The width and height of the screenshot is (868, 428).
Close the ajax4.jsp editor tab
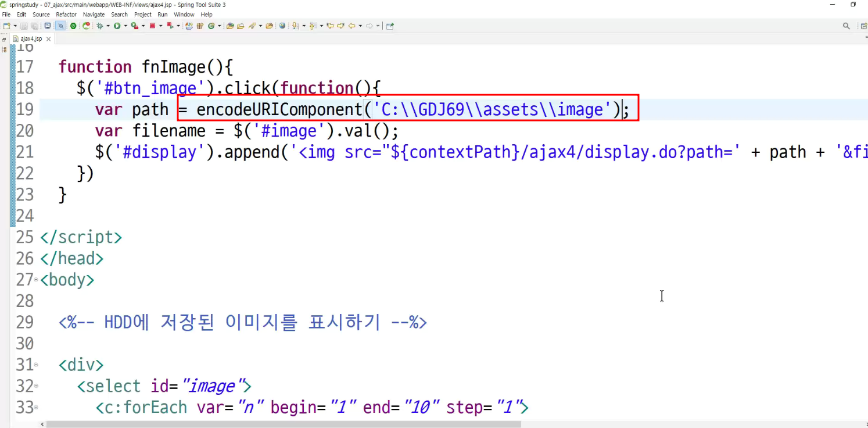coord(49,39)
